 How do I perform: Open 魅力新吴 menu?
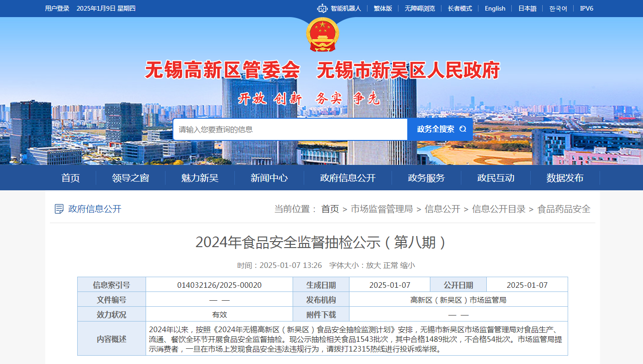click(200, 178)
